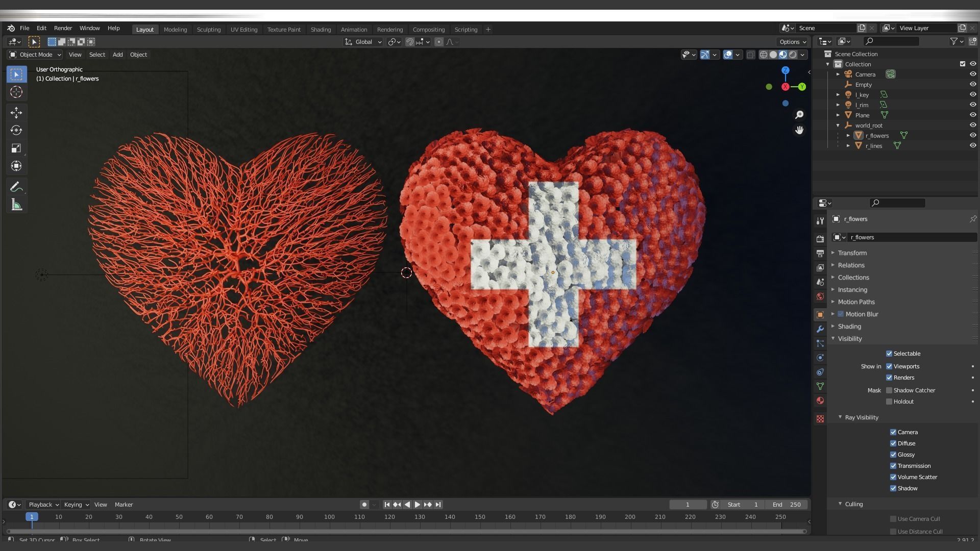Click the add workspace plus button
Screen dimensions: 980x551
(x=488, y=30)
